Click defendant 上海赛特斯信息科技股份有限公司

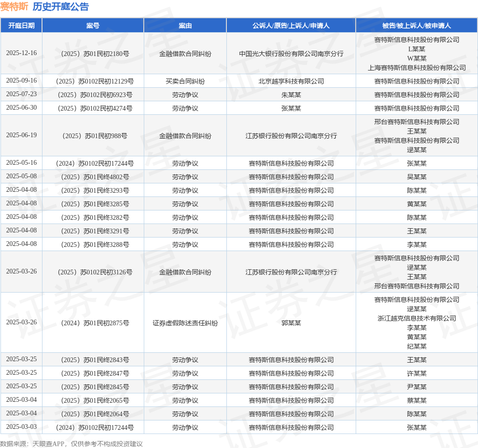pos(417,68)
